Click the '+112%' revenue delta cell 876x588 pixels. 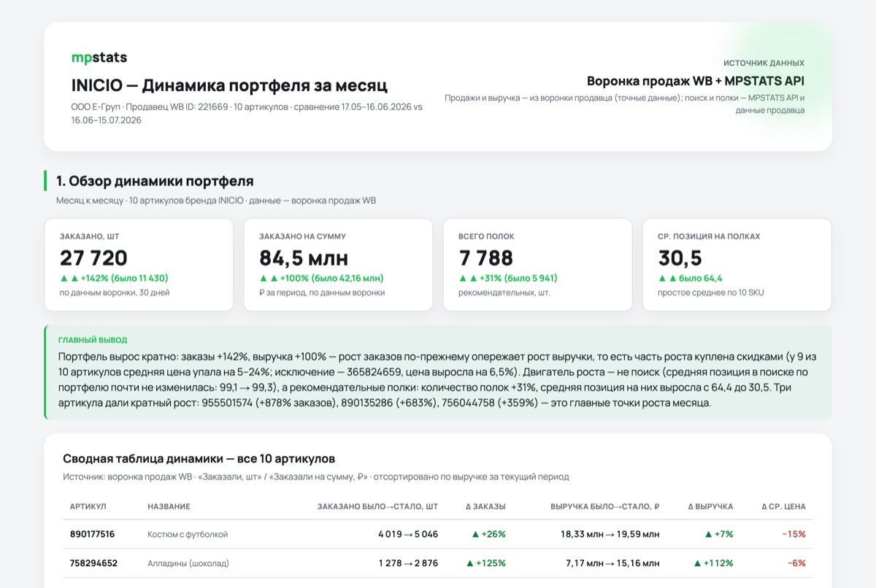click(714, 563)
